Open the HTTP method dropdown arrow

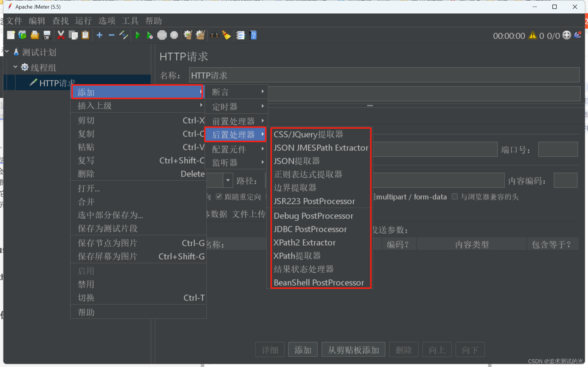point(228,180)
